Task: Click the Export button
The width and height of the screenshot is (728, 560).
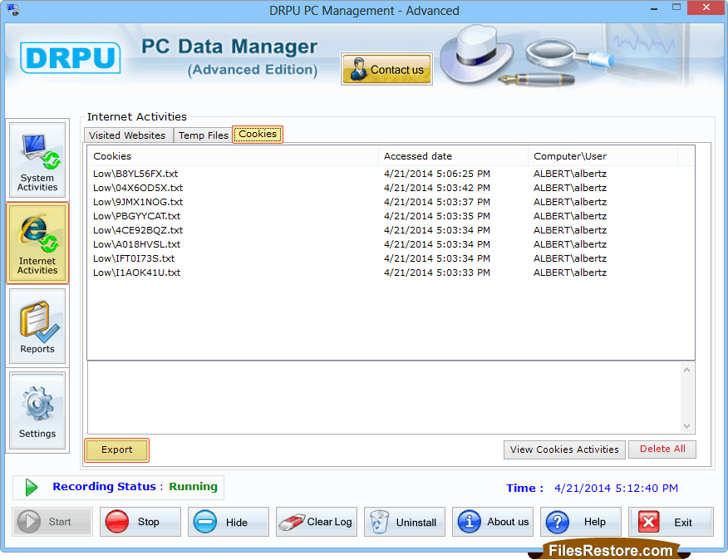Action: tap(117, 449)
